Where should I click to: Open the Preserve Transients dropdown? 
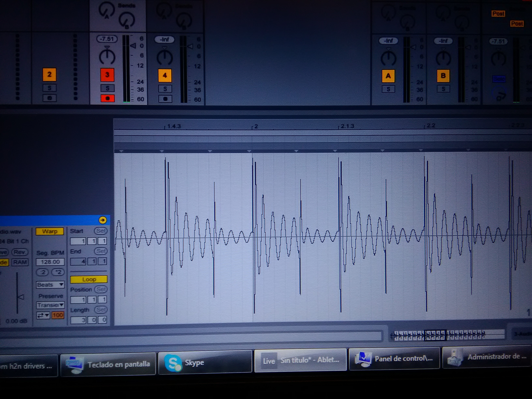(x=50, y=305)
